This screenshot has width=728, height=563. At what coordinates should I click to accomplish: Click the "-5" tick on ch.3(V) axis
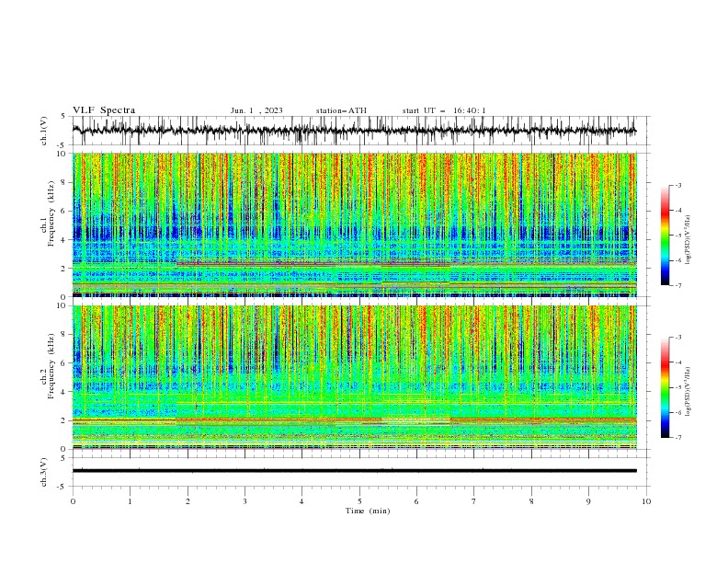coord(63,487)
